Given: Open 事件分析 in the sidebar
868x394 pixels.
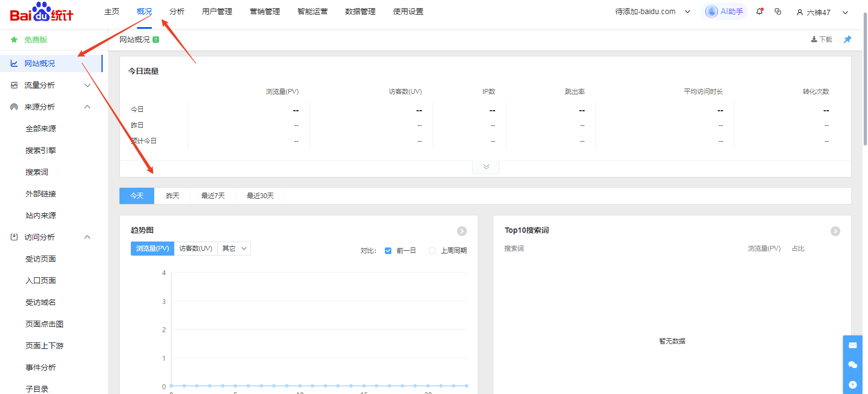Looking at the screenshot, I should [41, 367].
